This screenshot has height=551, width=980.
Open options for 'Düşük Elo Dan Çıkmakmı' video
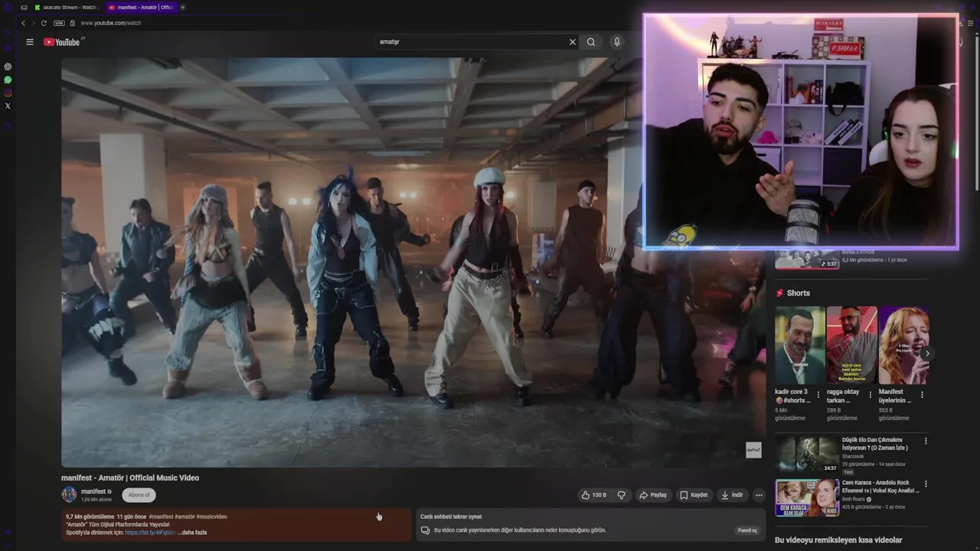[x=926, y=442]
